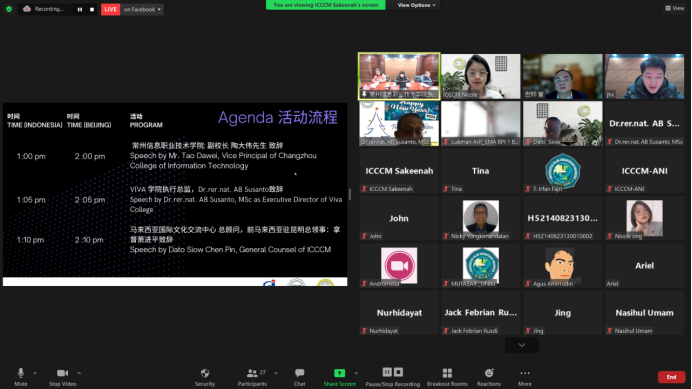Expand video options arrow beside Stop Video

tap(79, 373)
